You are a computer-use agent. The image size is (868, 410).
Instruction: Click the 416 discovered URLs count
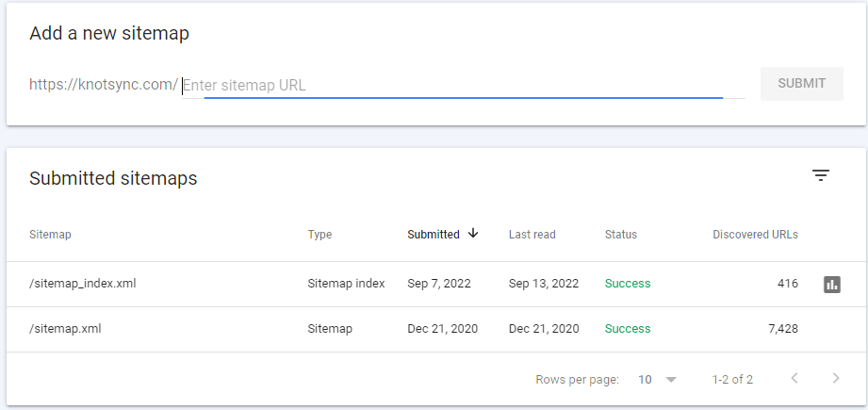786,284
